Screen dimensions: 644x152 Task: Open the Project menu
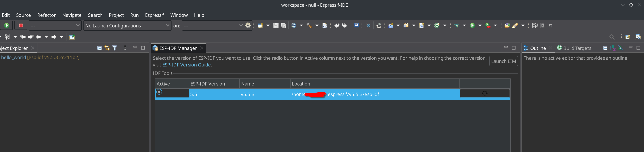coord(116,15)
